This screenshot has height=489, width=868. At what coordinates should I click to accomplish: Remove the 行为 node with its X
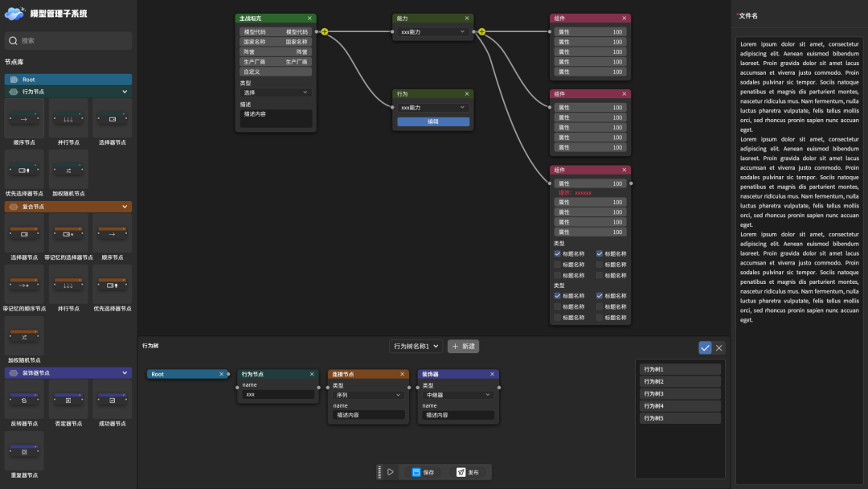[x=467, y=93]
